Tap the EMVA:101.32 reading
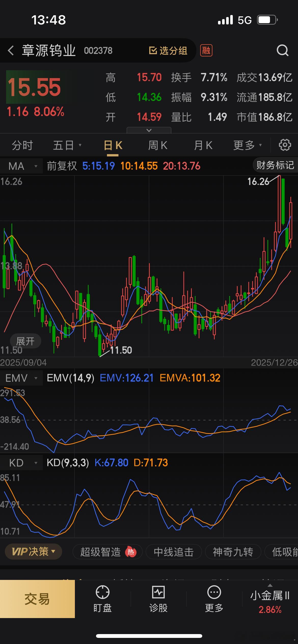 [x=190, y=378]
